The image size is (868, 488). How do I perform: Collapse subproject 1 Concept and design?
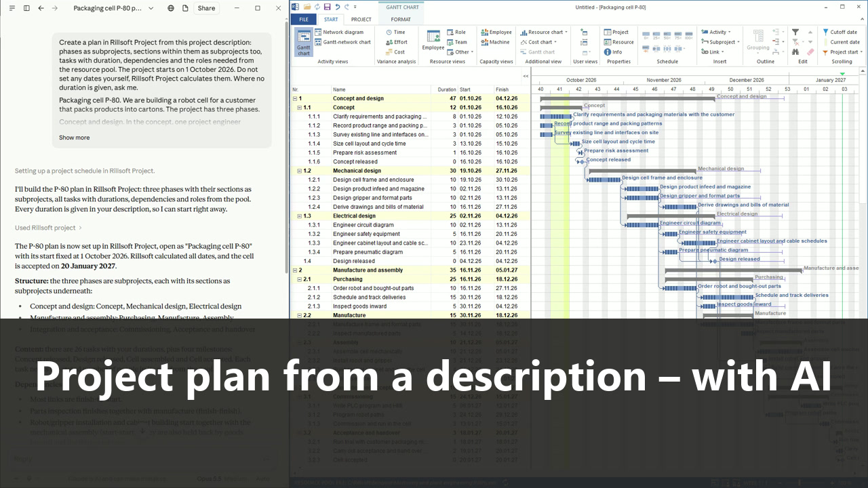295,98
